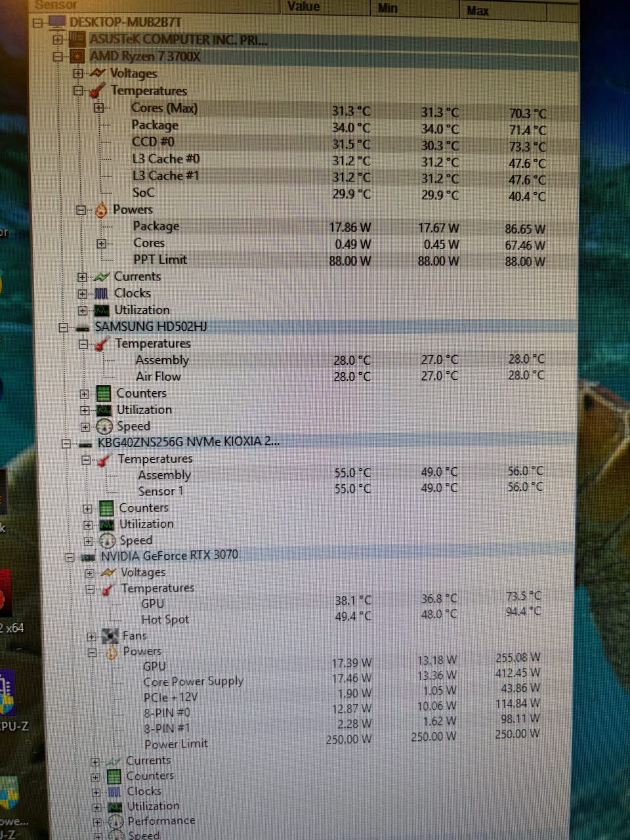
Task: Click the SAMSUNG HD502HJ drive icon
Action: point(82,327)
